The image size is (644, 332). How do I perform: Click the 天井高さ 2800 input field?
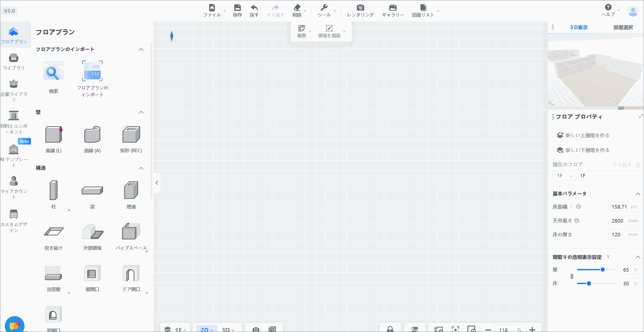(624, 221)
